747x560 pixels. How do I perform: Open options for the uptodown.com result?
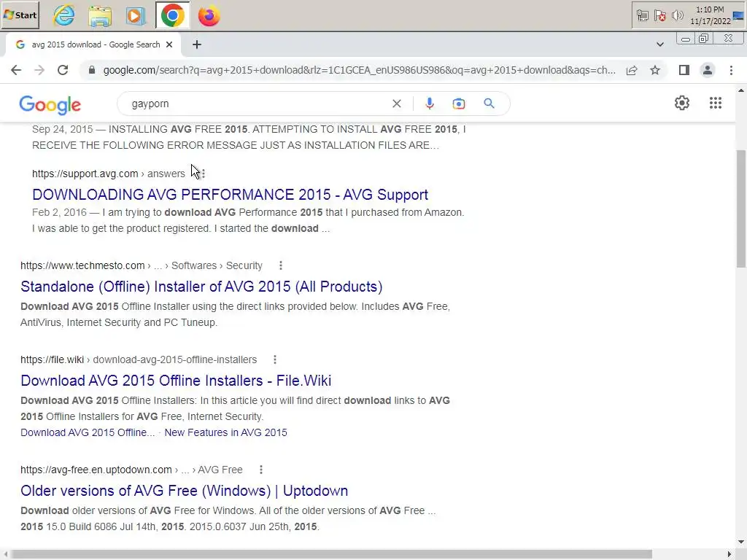(261, 470)
